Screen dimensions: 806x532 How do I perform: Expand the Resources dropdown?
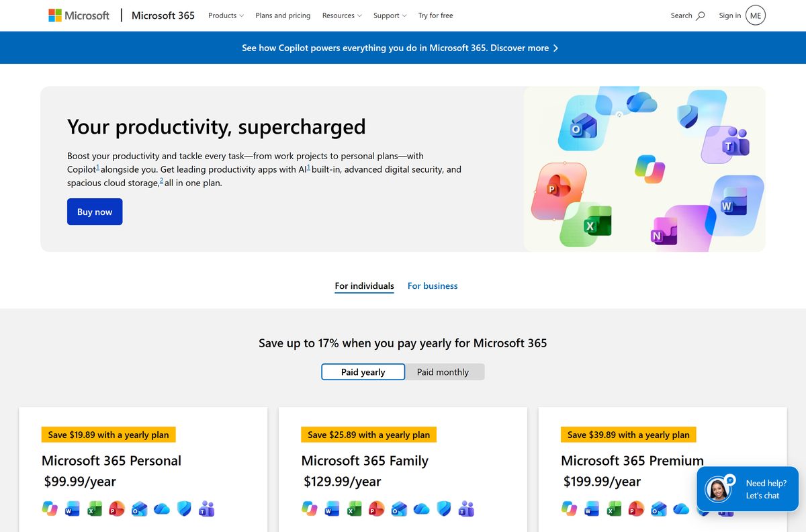[x=342, y=15]
